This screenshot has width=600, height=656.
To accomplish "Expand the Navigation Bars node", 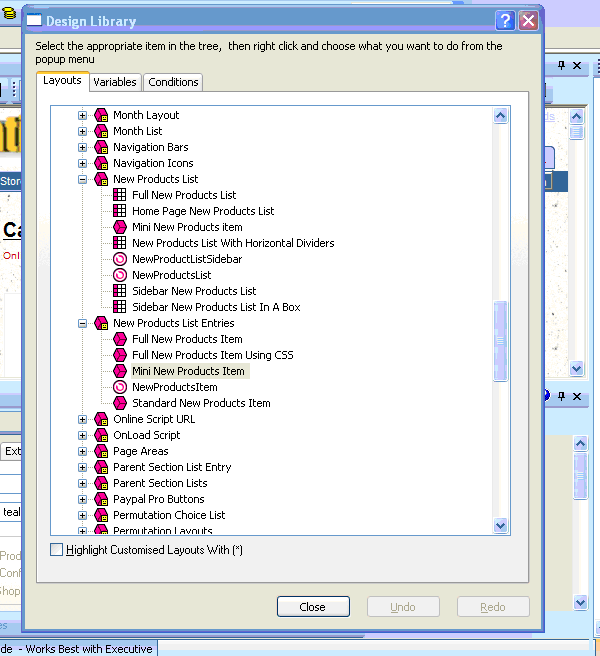I will [83, 147].
